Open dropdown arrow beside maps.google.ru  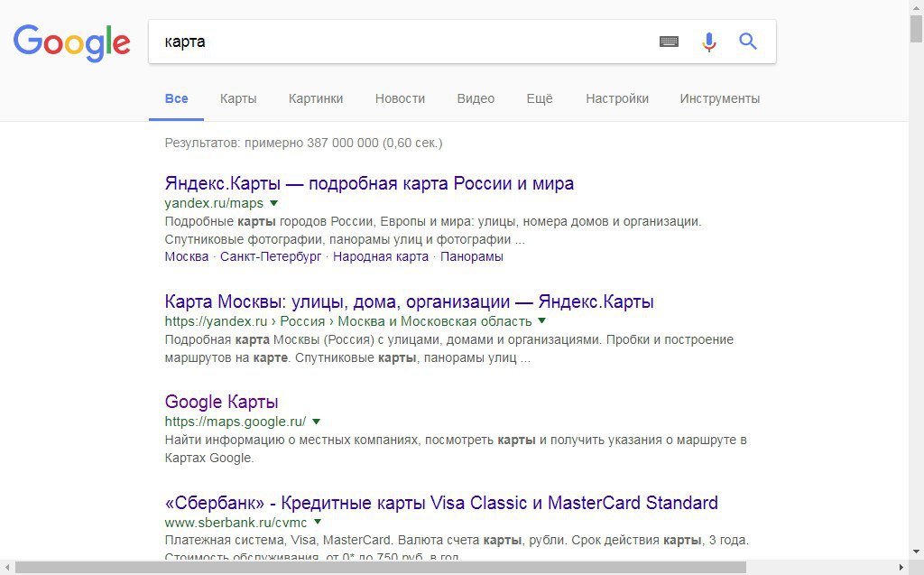coord(317,421)
